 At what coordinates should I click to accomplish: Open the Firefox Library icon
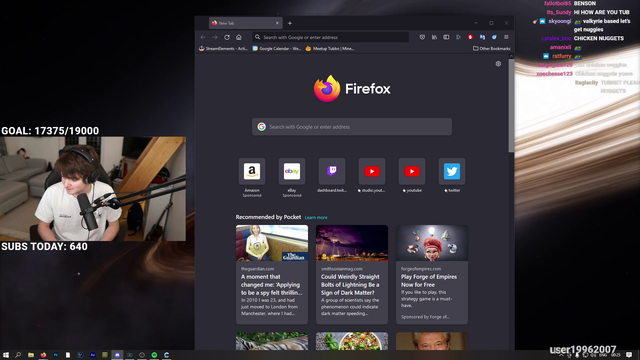(x=434, y=37)
